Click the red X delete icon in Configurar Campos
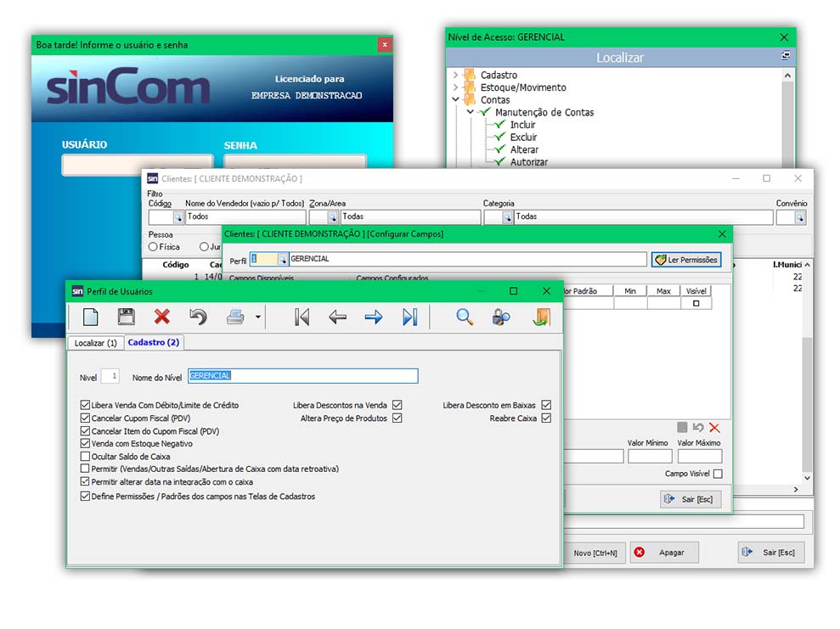The height and width of the screenshot is (629, 840). coord(714,427)
